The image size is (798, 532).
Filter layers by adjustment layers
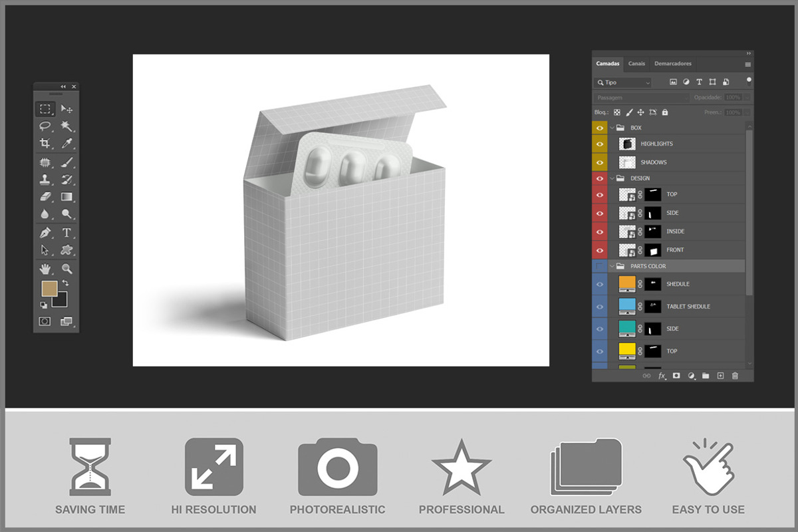pos(686,82)
